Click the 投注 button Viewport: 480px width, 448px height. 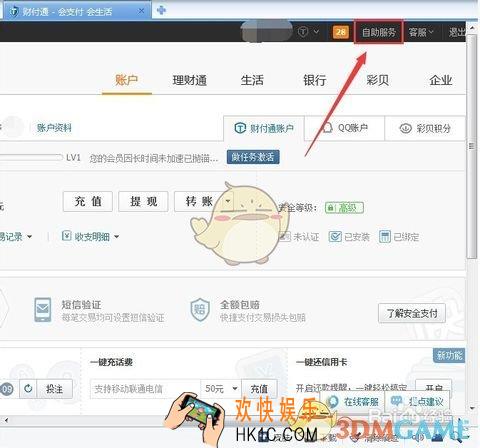(54, 388)
